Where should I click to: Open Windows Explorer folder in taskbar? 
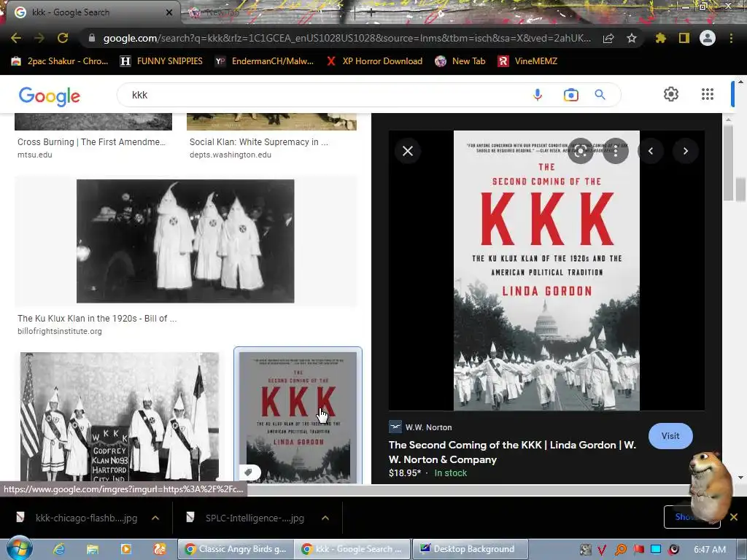coord(93,549)
